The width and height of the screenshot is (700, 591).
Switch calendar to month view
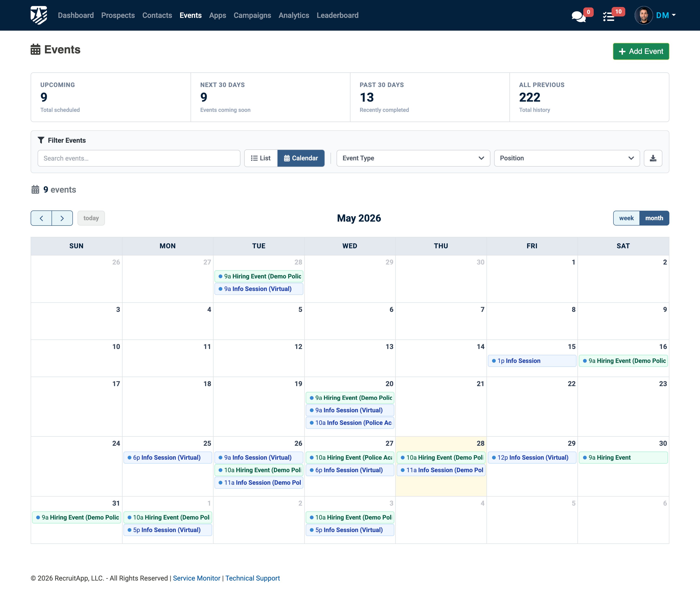click(654, 218)
